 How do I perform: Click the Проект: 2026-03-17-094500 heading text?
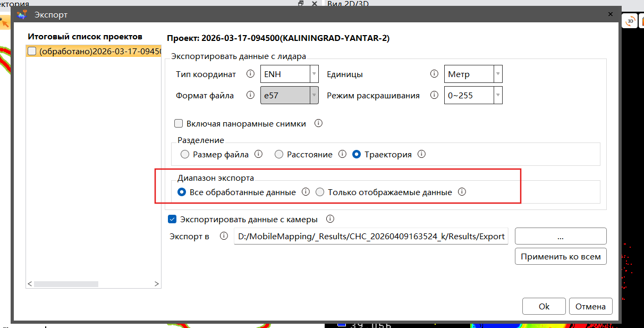click(278, 38)
